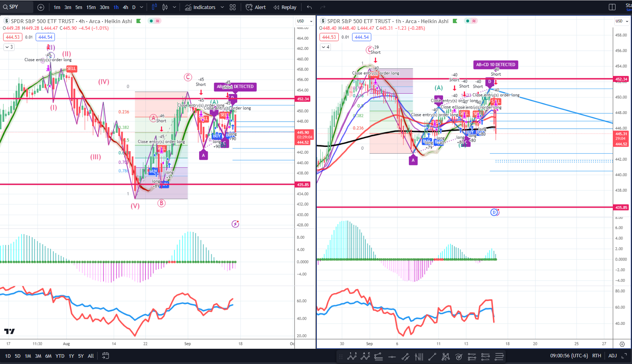632x364 pixels.
Task: Click right chart green flag icon
Action: [455, 21]
